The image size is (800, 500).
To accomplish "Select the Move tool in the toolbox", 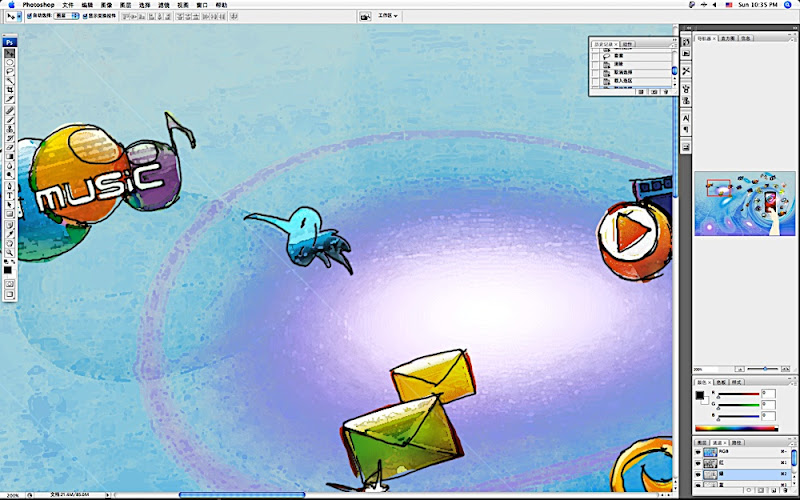I will [10, 53].
